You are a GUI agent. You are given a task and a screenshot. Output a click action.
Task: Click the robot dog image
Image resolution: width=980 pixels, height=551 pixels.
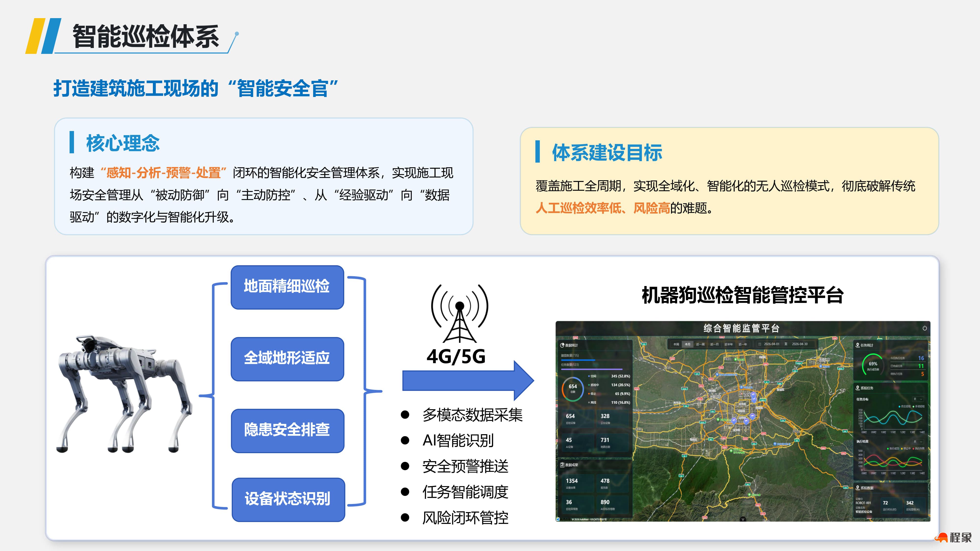[x=124, y=394]
